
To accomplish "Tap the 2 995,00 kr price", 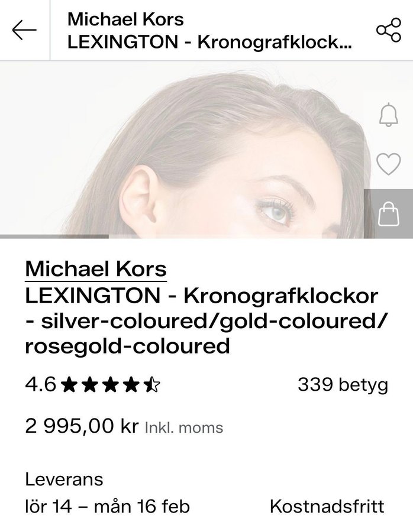I will click(x=82, y=426).
